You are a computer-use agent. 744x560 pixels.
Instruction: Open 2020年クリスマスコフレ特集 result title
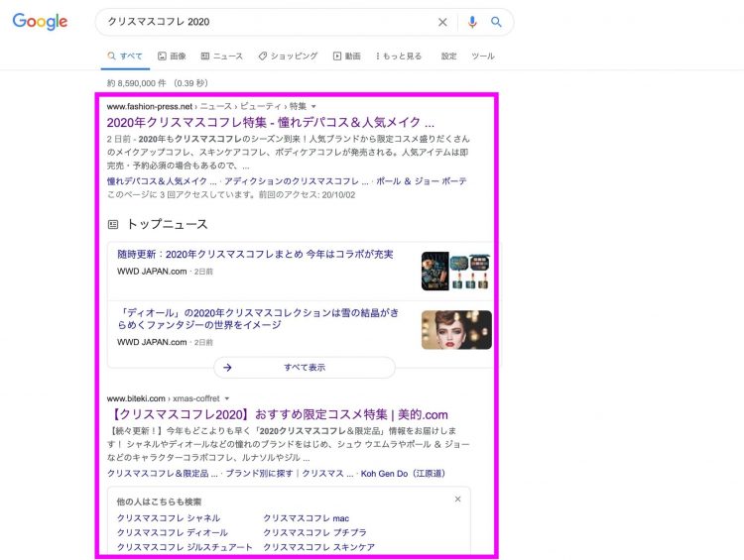[x=271, y=122]
